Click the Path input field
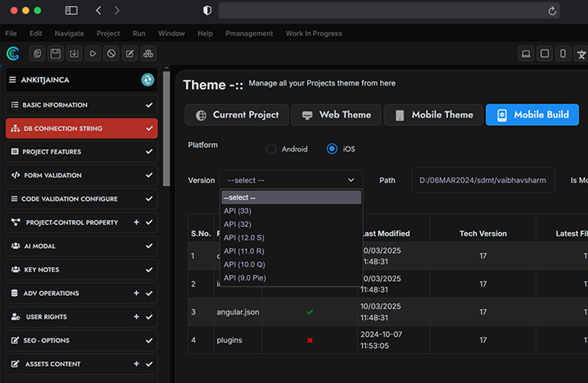The height and width of the screenshot is (383, 588). tap(483, 180)
